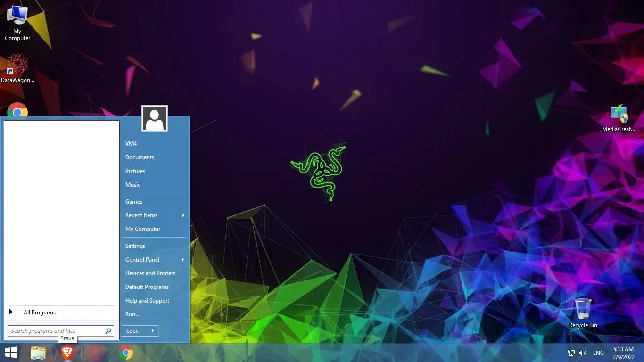Click the user account picture in Start menu
Image resolution: width=644 pixels, height=362 pixels.
click(155, 118)
